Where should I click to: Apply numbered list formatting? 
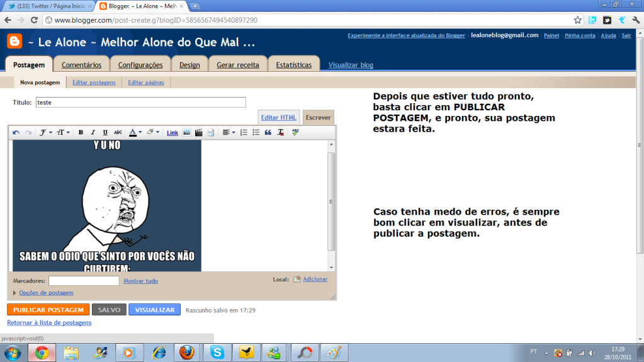(244, 133)
